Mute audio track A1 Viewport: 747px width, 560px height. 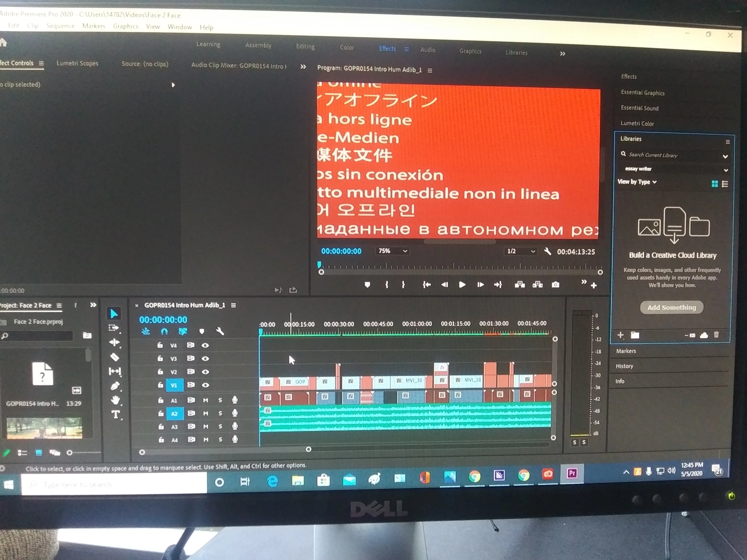click(x=205, y=400)
